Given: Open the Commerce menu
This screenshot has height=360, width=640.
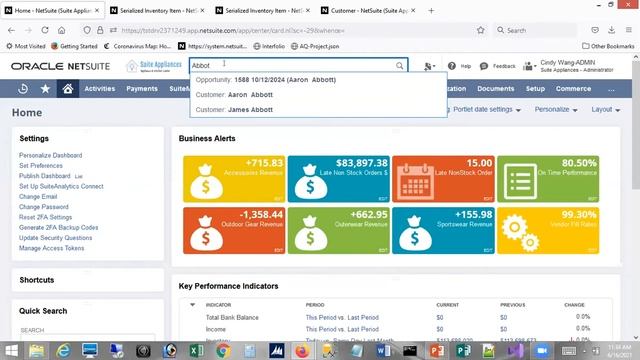Looking at the screenshot, I should click(573, 89).
